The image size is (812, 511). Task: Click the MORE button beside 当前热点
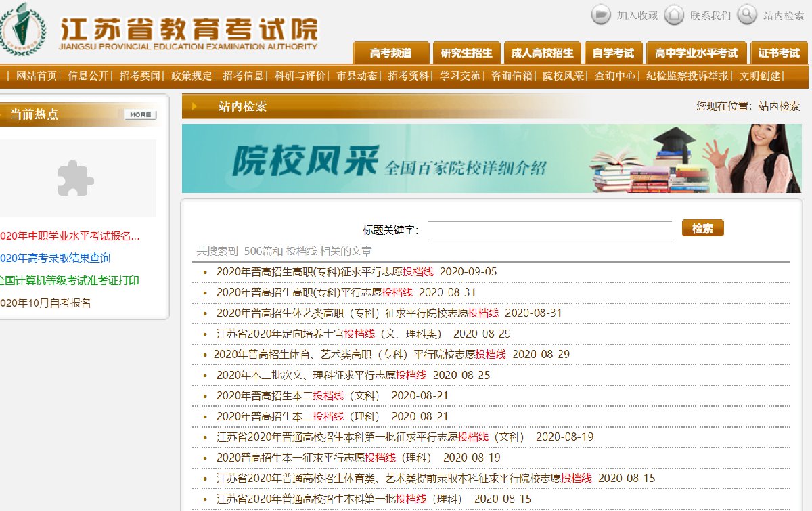click(x=140, y=115)
